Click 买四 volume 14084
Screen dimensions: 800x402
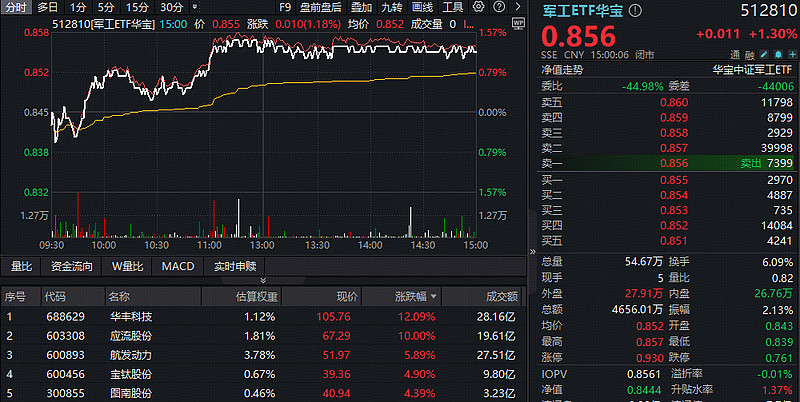coord(777,225)
